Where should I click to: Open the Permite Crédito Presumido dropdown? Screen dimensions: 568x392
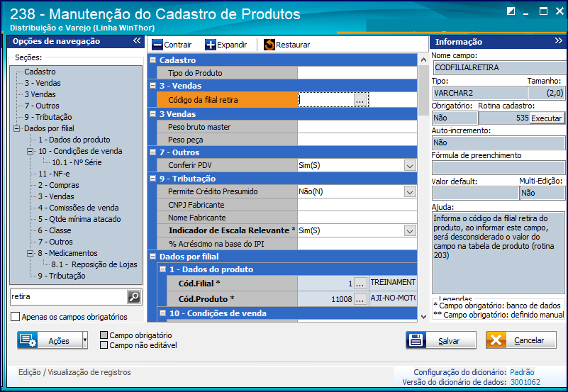point(410,192)
